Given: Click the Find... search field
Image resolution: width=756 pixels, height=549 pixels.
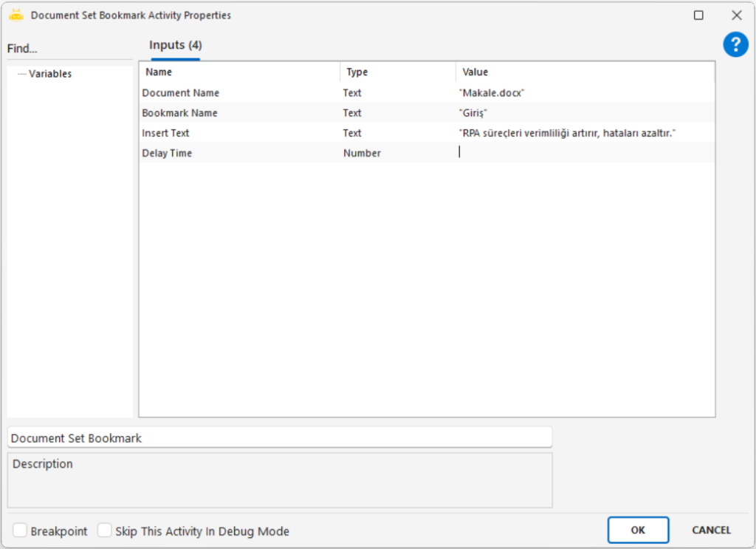Looking at the screenshot, I should point(69,49).
